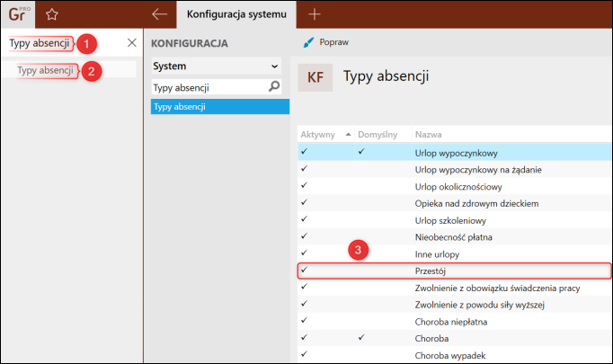Switch to Konfiguracja systemu tab
Screen dimensions: 613x364
(236, 14)
